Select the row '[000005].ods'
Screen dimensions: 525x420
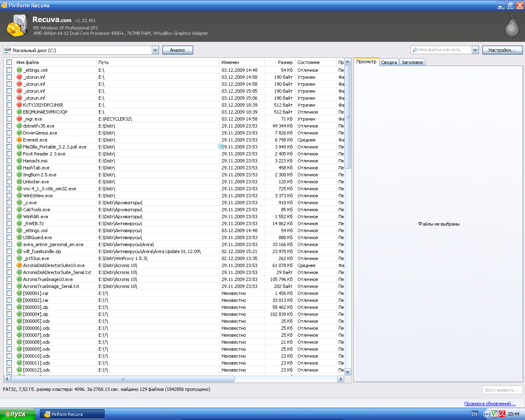[x=174, y=321]
